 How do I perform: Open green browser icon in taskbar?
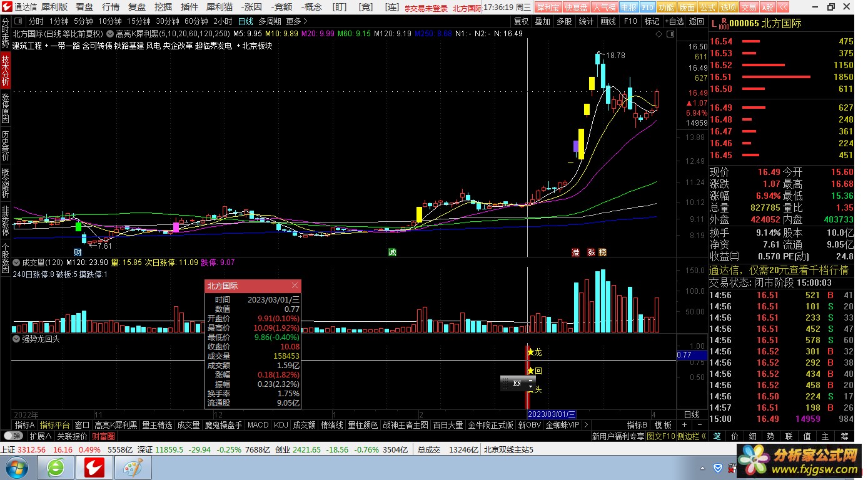tap(56, 467)
